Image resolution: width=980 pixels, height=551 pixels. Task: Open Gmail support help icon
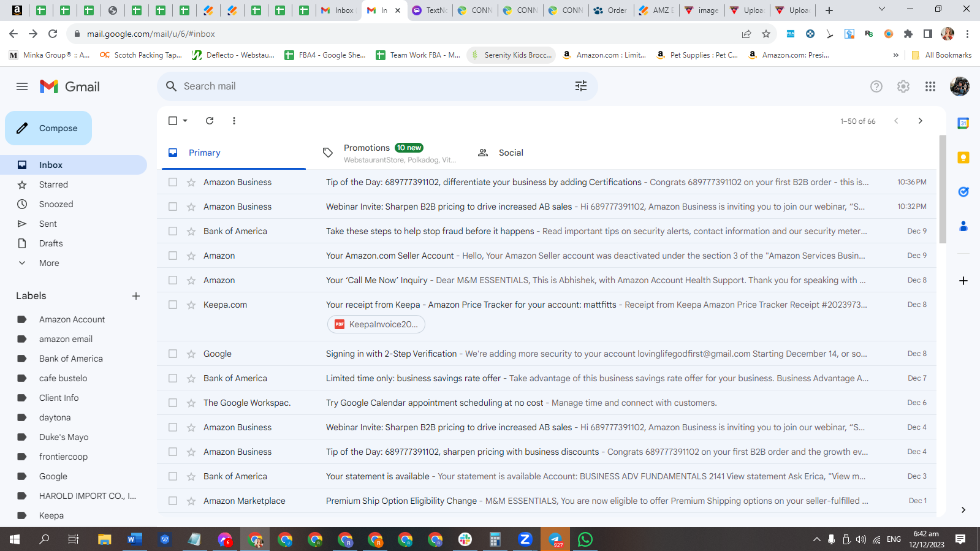click(x=876, y=86)
